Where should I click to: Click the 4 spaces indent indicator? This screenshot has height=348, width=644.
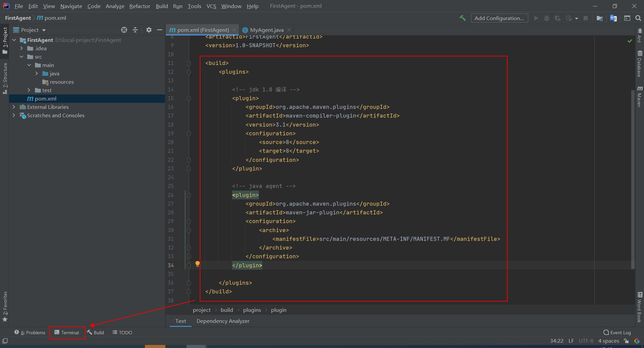(608, 341)
